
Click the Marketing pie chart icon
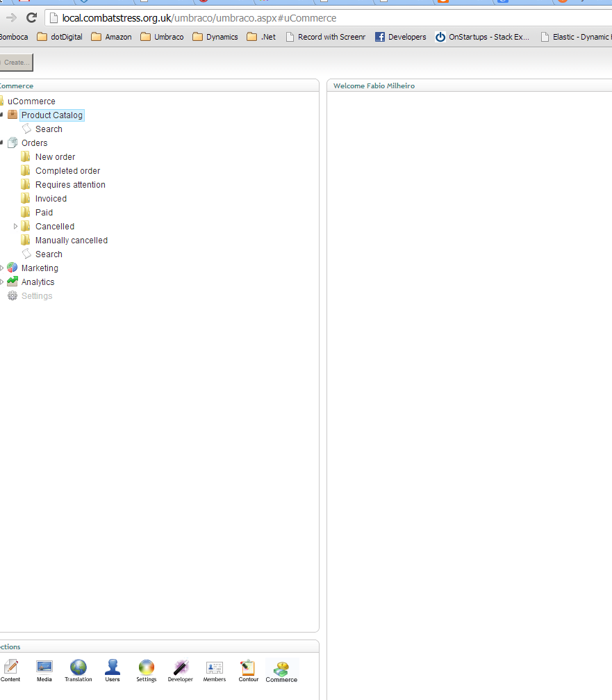tap(13, 268)
